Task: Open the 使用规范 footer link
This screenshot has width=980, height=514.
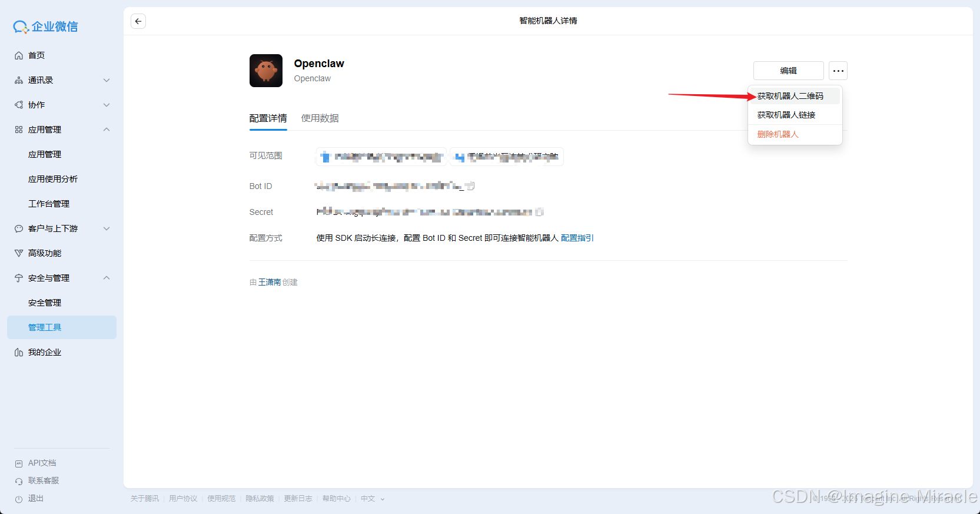Action: (x=221, y=499)
